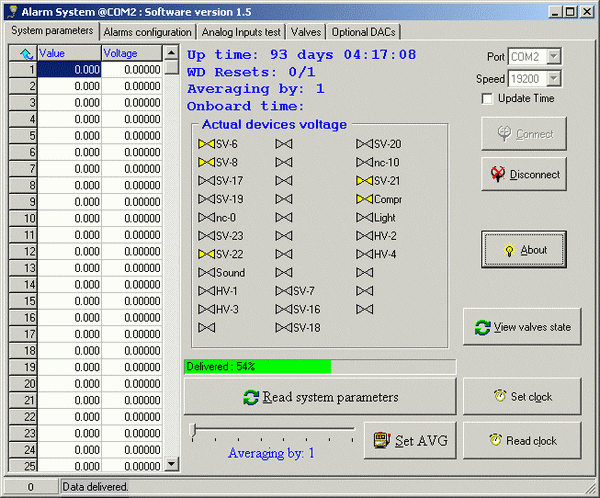The height and width of the screenshot is (498, 600).
Task: Click the Data delivered status text
Action: (95, 487)
